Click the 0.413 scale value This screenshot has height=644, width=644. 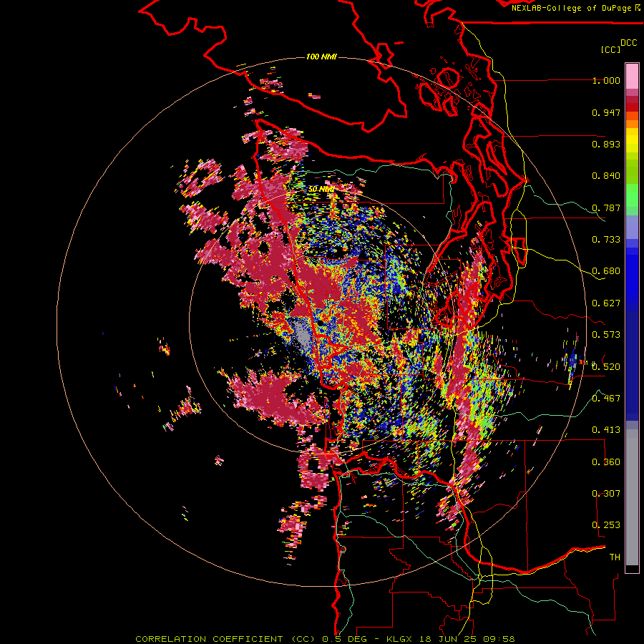click(x=606, y=430)
